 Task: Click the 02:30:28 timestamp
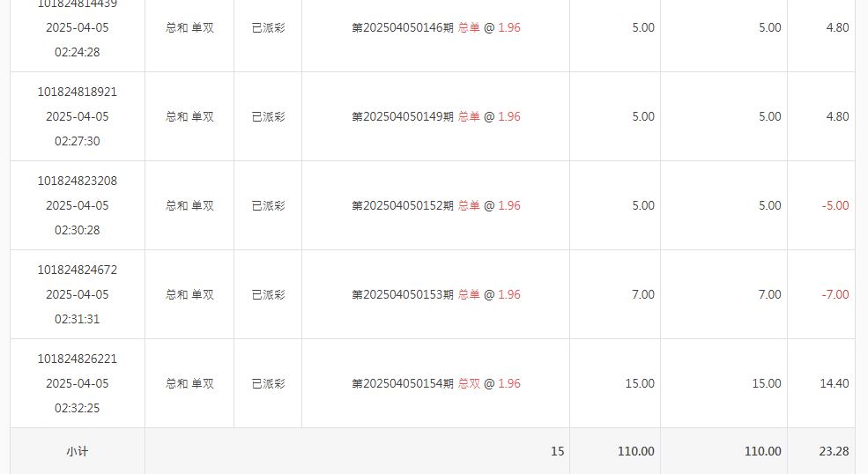[x=78, y=230]
